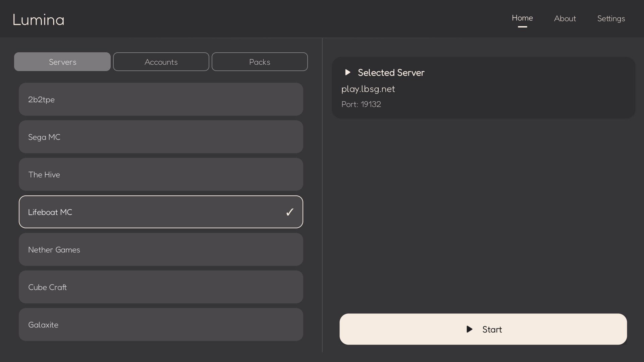Choose the Galaxite server
644x362 pixels.
point(161,325)
